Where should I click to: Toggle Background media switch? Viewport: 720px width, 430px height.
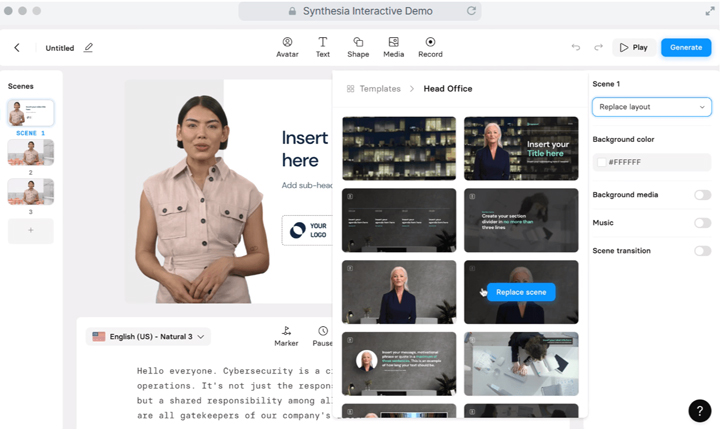click(703, 195)
